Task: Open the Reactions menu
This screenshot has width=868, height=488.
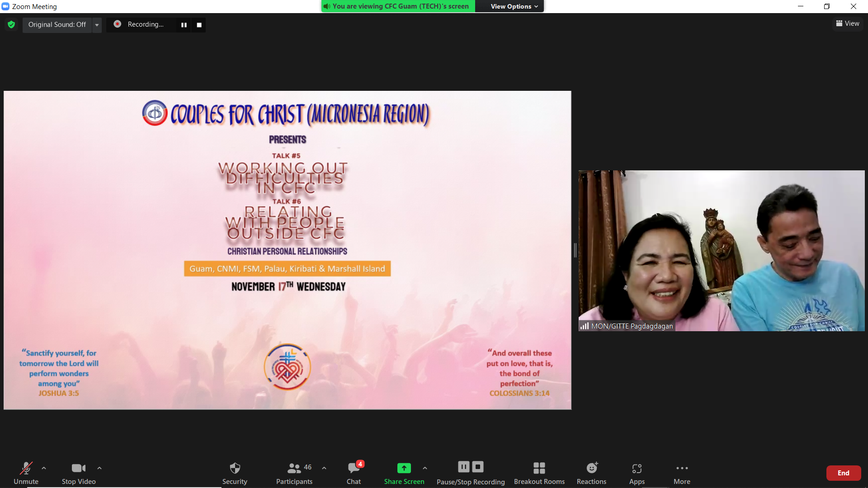Action: tap(591, 473)
